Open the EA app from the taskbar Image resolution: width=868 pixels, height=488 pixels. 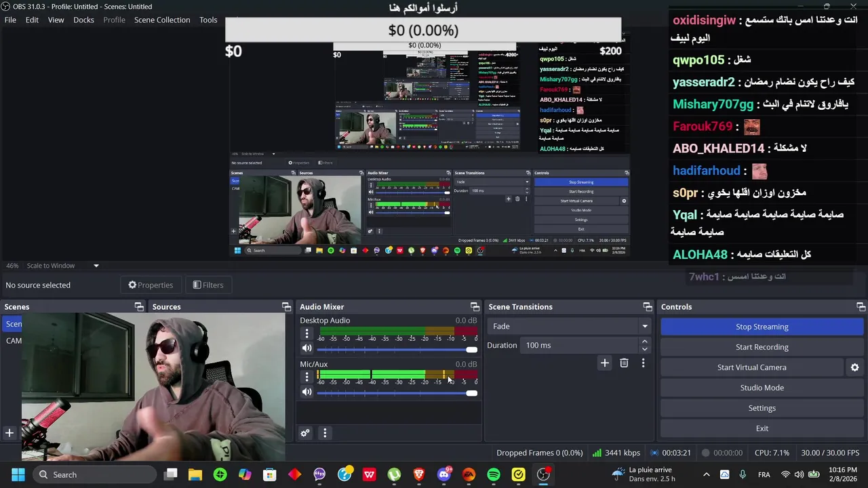coord(469,474)
